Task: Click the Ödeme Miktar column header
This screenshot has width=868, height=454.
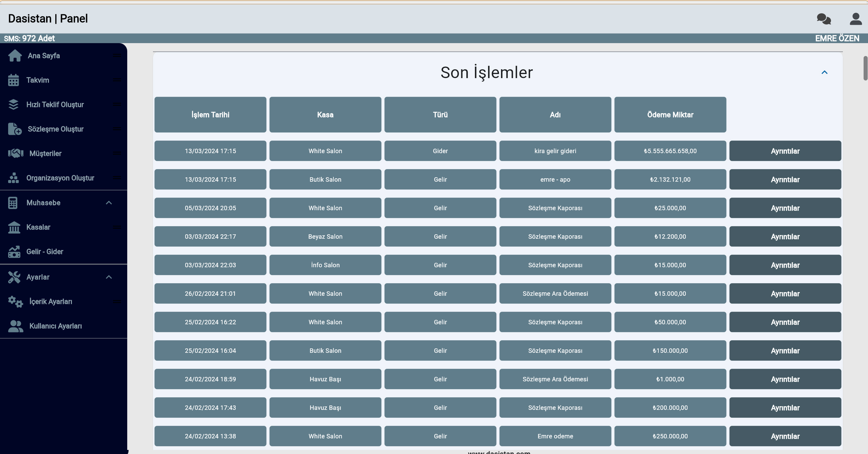Action: point(670,115)
